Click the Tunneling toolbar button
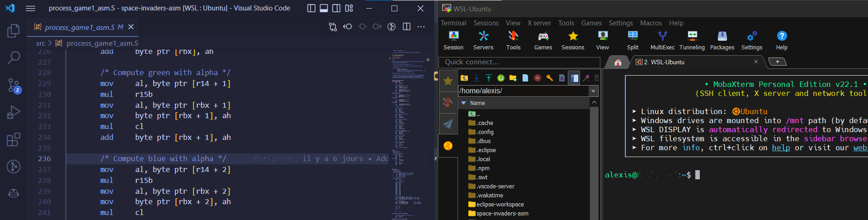Image resolution: width=868 pixels, height=220 pixels. [x=692, y=40]
